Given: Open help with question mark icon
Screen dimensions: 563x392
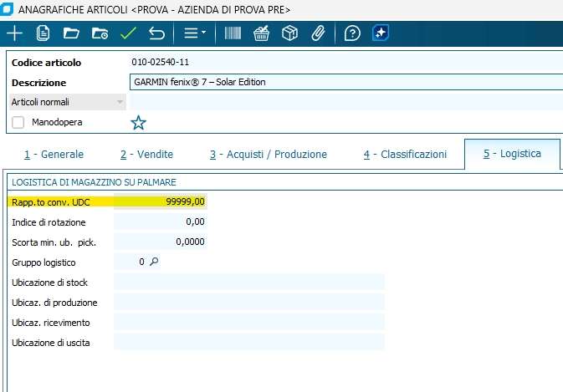Looking at the screenshot, I should point(352,33).
